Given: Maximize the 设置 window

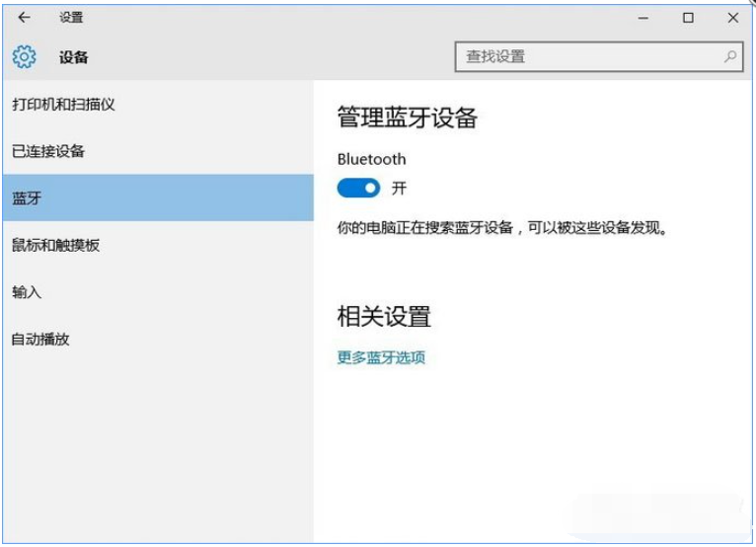Looking at the screenshot, I should 688,18.
